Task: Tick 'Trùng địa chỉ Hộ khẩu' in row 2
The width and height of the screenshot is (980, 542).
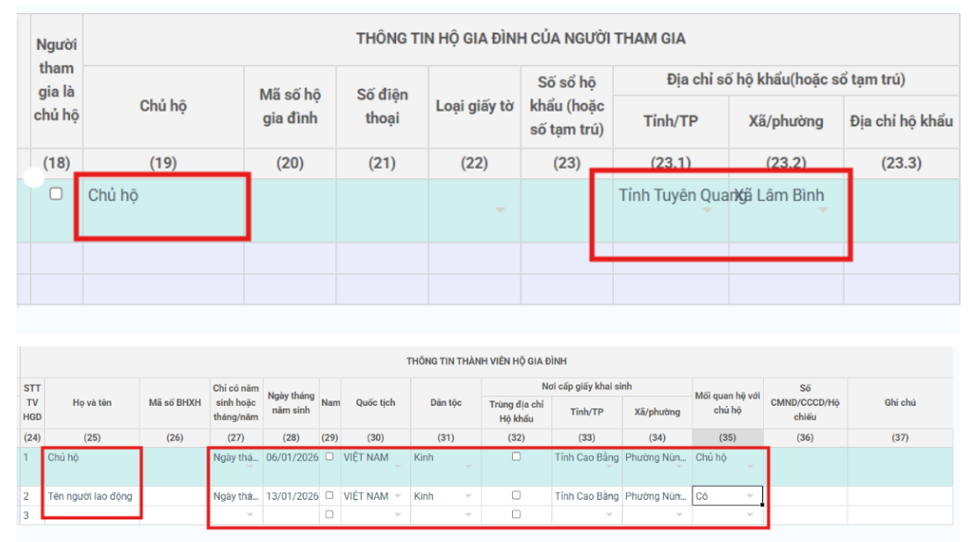Action: coord(515,495)
